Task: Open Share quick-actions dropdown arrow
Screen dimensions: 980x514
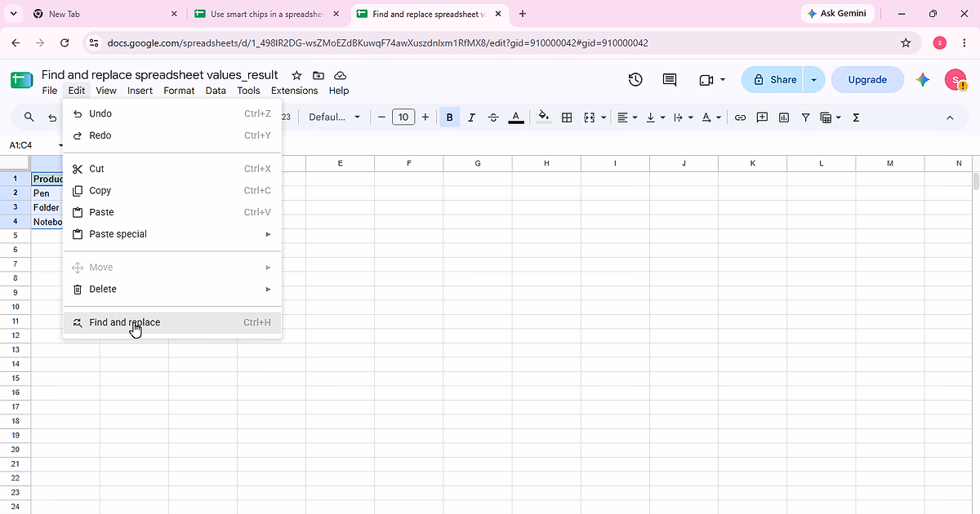Action: [813, 80]
